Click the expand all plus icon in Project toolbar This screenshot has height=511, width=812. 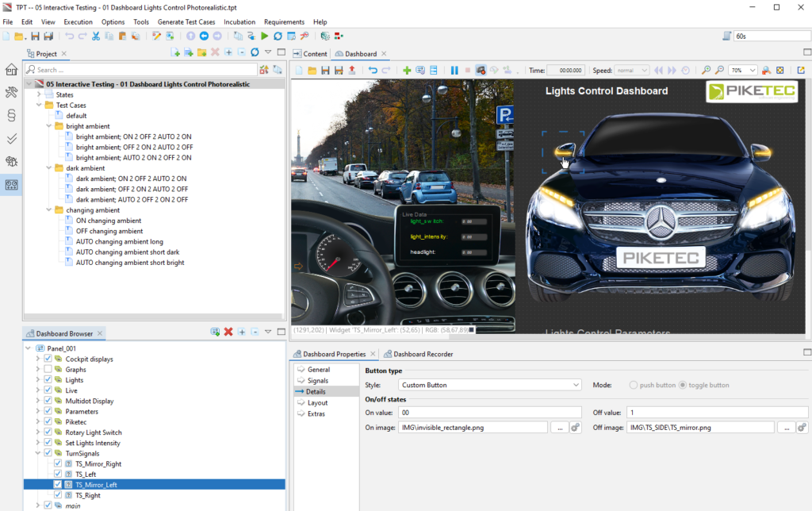tap(228, 53)
